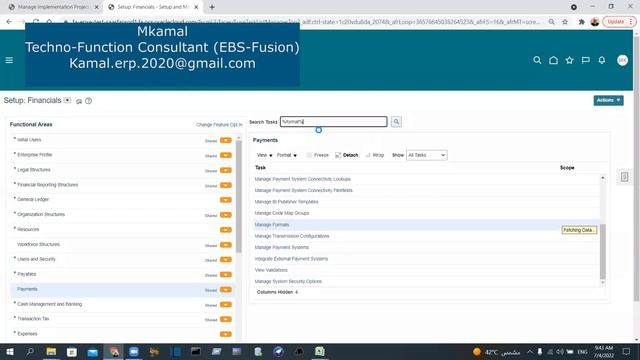Toggle the Transaction Tax enable switch

coord(226,319)
